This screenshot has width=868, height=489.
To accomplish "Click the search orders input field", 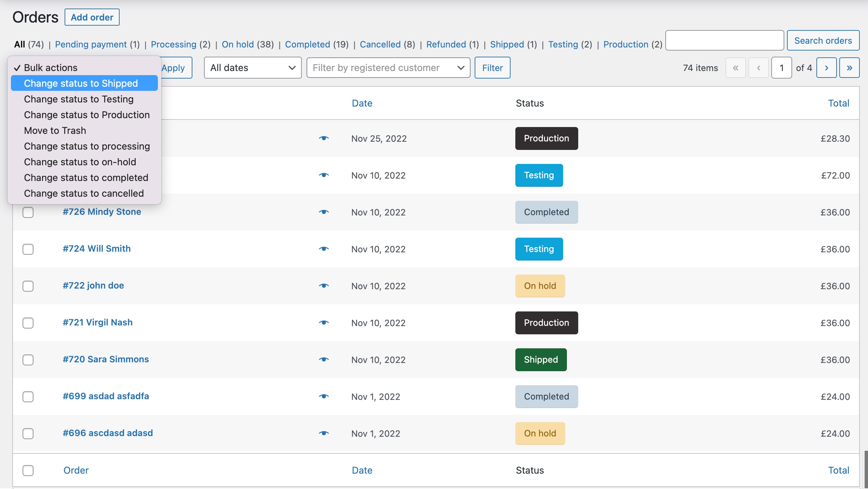I will (724, 40).
